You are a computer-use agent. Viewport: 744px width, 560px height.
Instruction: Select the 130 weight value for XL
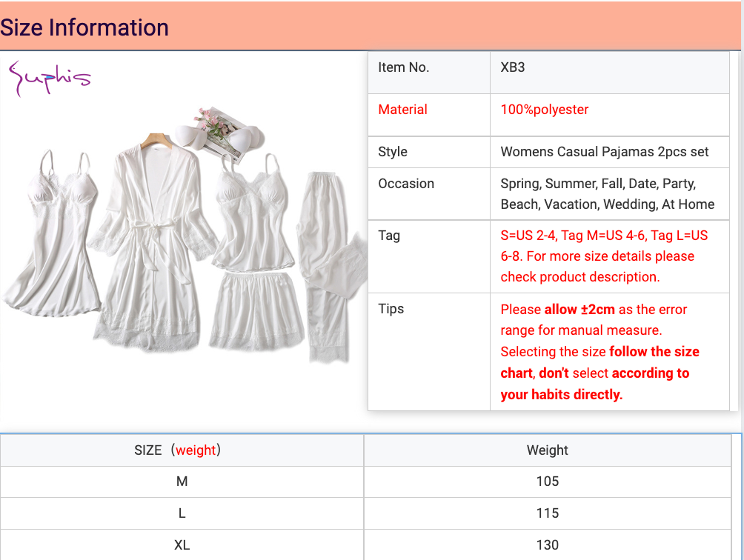click(x=547, y=545)
